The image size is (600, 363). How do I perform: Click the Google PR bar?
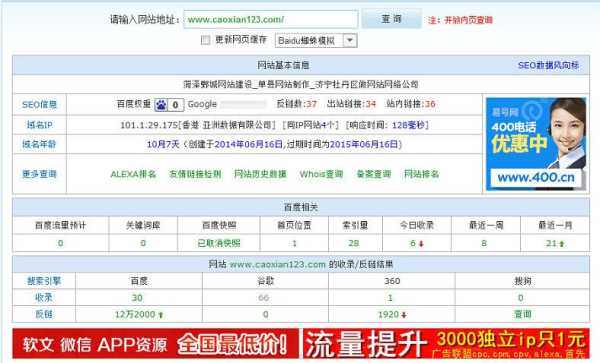pyautogui.click(x=243, y=104)
